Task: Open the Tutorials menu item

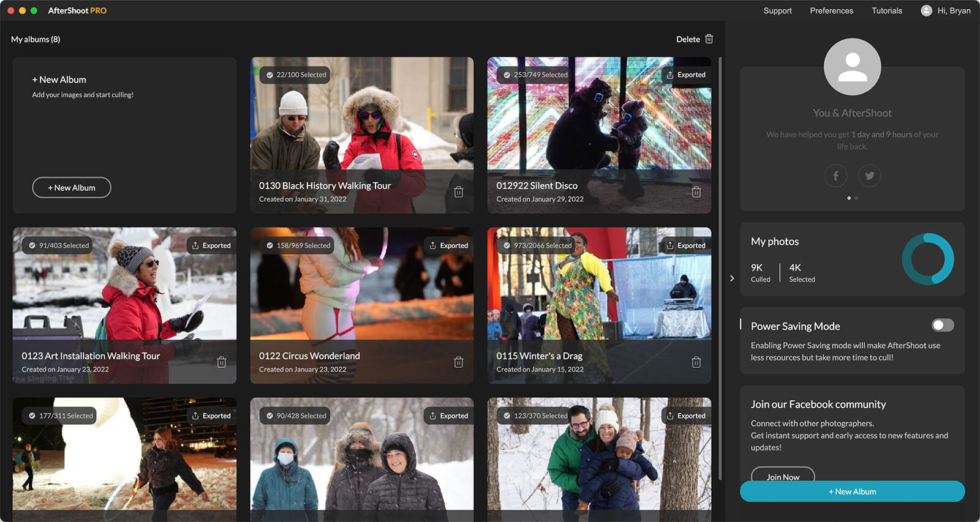Action: (886, 10)
